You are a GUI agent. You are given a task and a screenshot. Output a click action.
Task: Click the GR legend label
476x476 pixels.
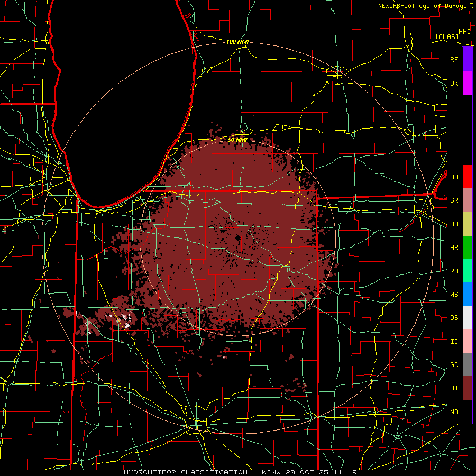(x=454, y=200)
